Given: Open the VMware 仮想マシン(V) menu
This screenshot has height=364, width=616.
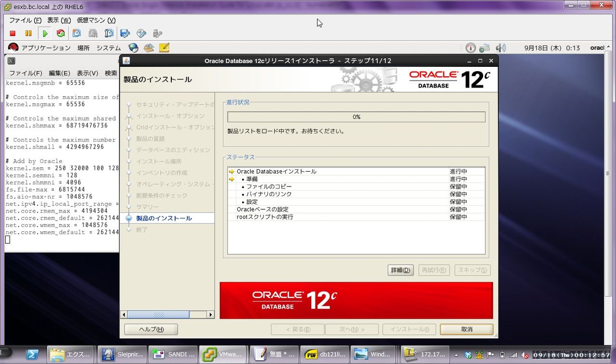Looking at the screenshot, I should (96, 20).
